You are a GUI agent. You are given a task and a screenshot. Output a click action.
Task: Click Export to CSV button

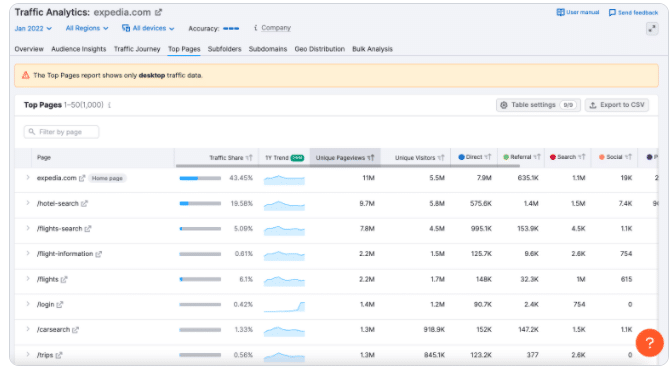click(x=617, y=105)
